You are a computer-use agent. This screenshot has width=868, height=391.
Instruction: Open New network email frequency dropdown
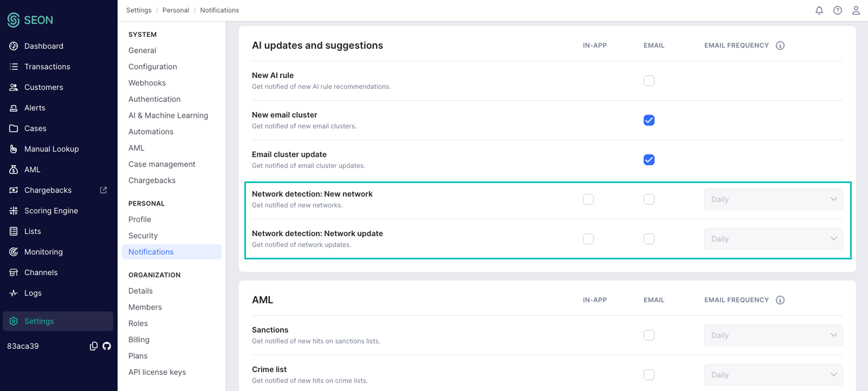tap(773, 199)
